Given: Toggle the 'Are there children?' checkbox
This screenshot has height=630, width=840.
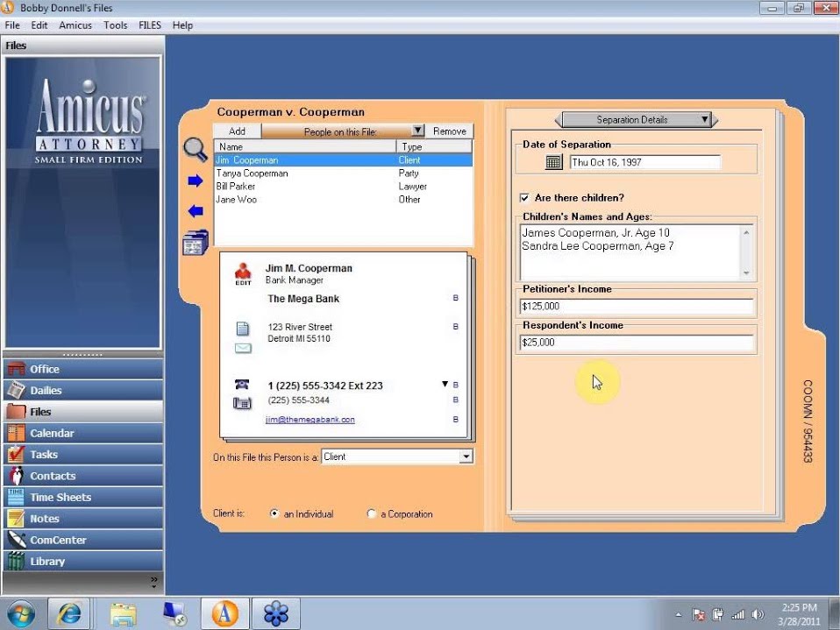Looking at the screenshot, I should pyautogui.click(x=525, y=198).
